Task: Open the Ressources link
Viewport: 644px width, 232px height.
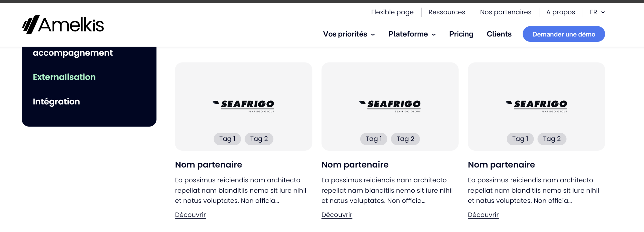Action: [x=447, y=12]
